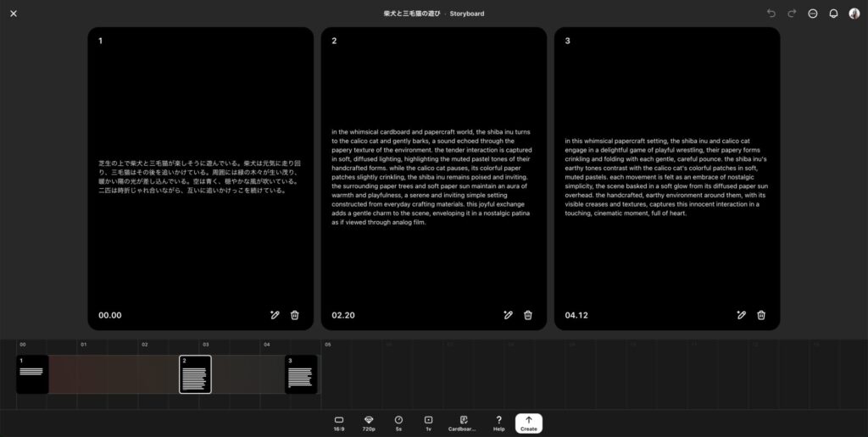This screenshot has width=868, height=437.
Task: Edit card 3 with the pencil icon
Action: (741, 315)
